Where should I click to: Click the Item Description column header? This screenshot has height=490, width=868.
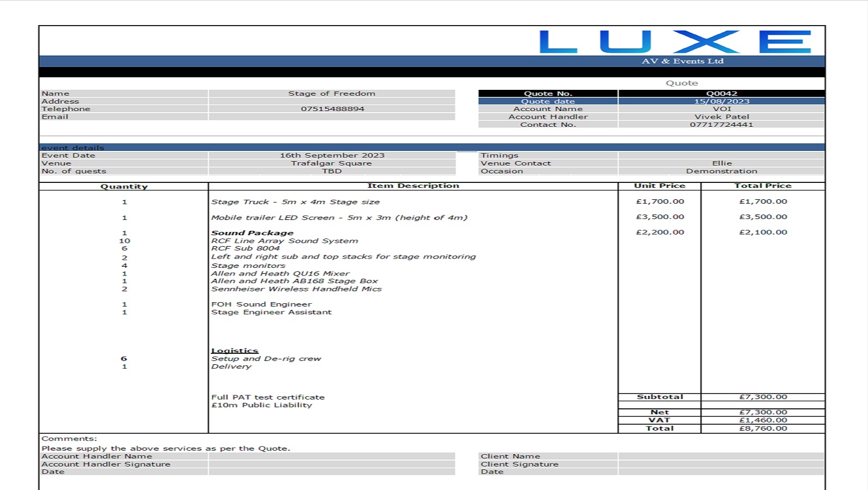(413, 186)
